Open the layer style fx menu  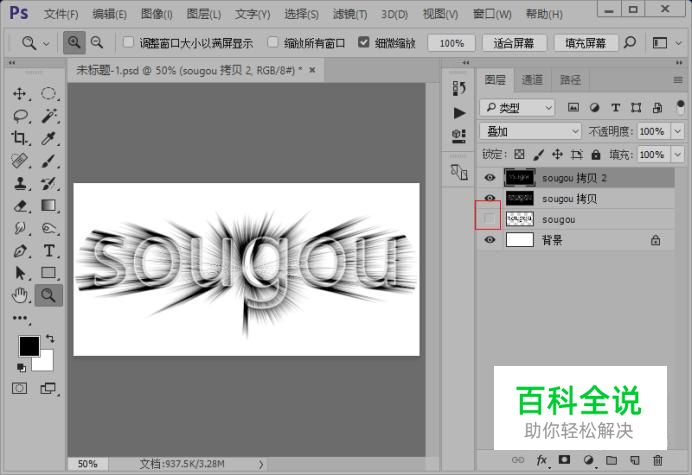(x=542, y=460)
